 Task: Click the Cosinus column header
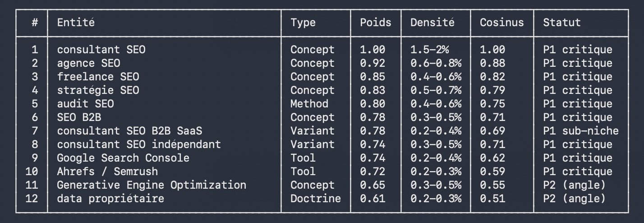pos(501,22)
